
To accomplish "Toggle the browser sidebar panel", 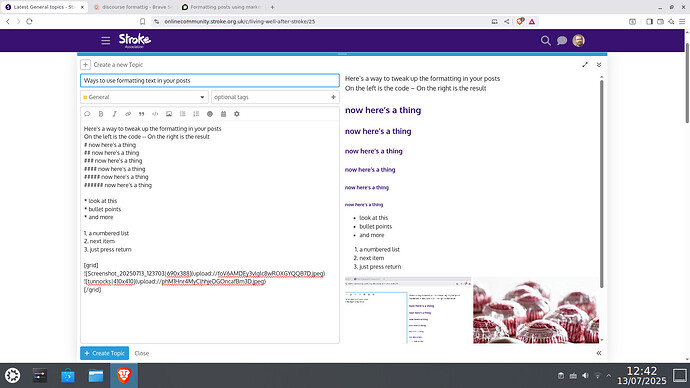I will 649,22.
